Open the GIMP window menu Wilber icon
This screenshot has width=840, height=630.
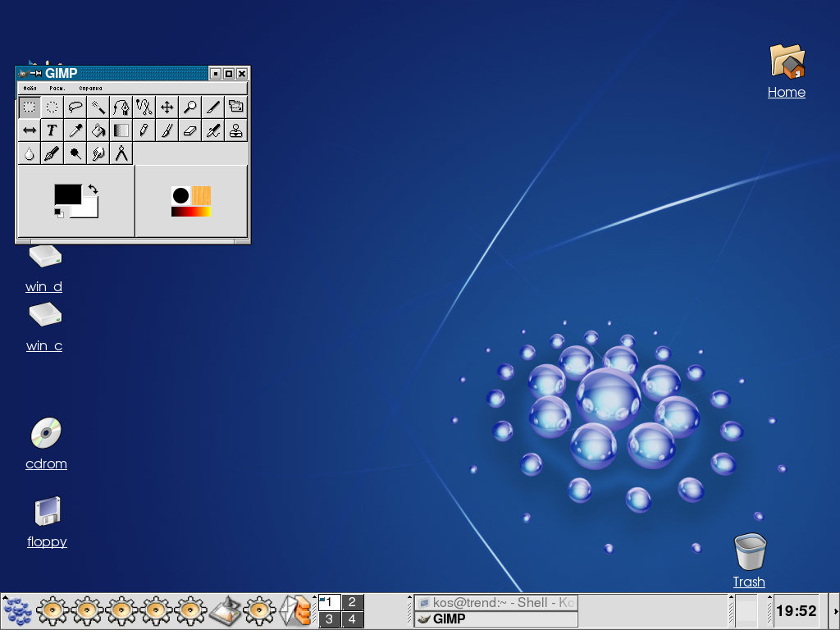click(x=23, y=73)
